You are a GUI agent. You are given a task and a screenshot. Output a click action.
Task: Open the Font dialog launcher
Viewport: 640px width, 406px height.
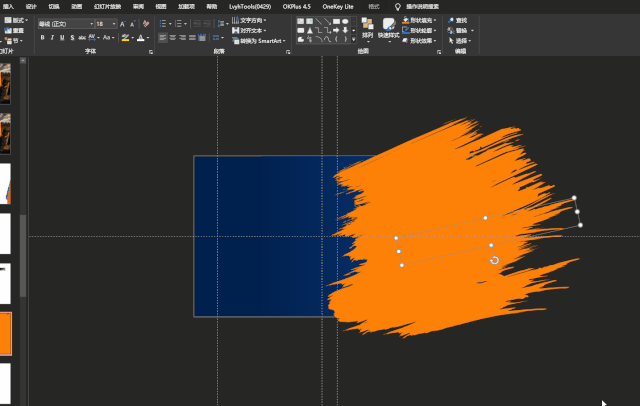tap(151, 52)
